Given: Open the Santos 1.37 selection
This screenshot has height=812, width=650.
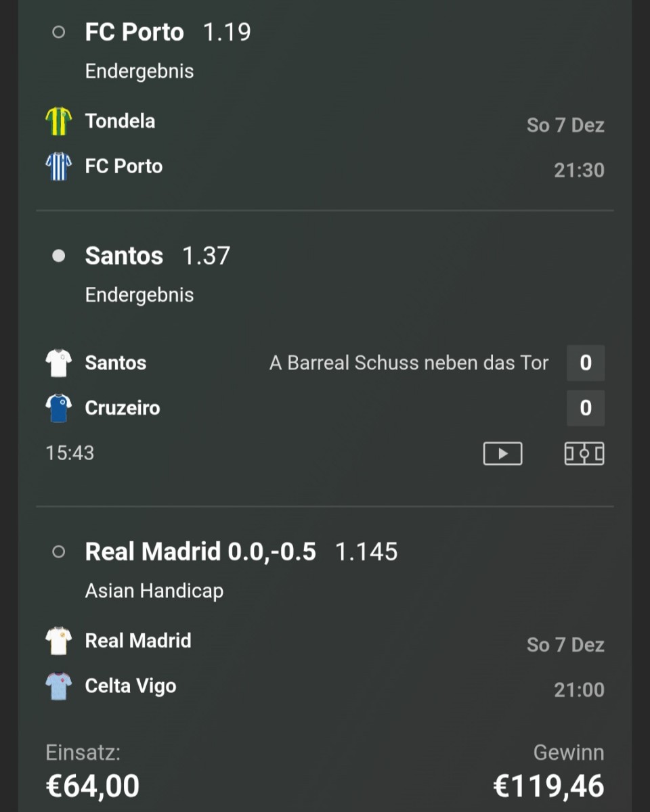Looking at the screenshot, I should [158, 256].
